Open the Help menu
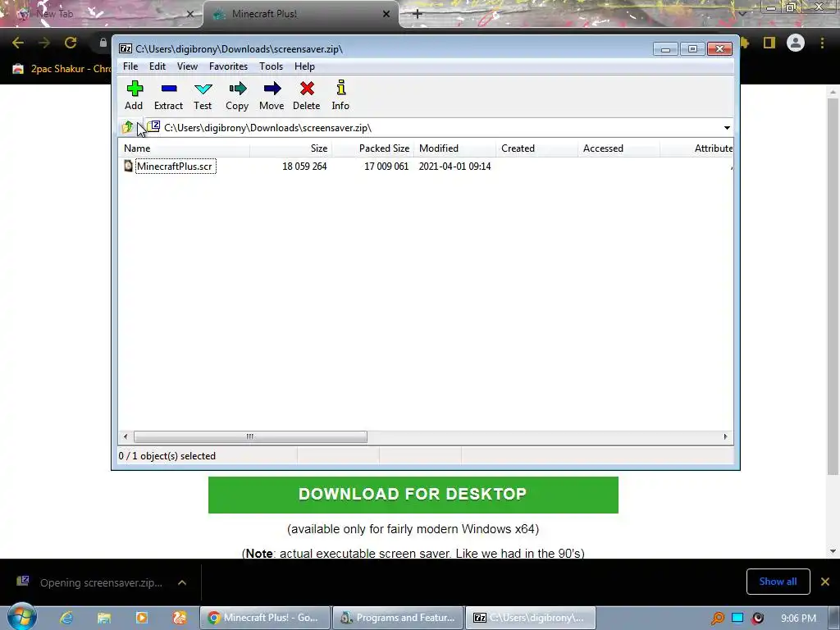 coord(304,66)
